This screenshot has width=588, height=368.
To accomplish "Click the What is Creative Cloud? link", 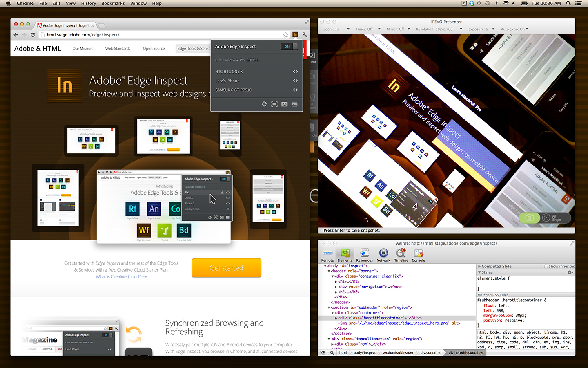I will [121, 277].
